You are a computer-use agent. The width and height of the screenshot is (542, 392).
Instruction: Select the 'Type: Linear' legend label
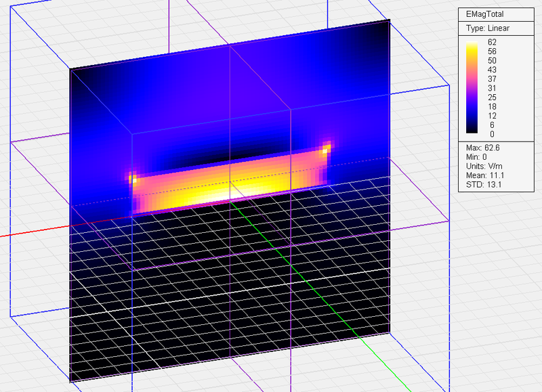(x=487, y=28)
